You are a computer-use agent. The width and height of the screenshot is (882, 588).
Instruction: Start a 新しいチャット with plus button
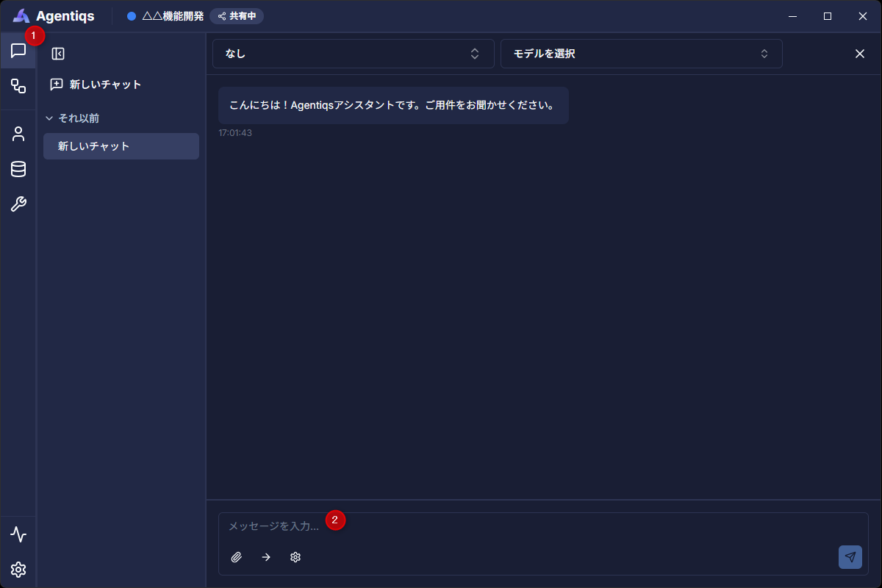(96, 85)
